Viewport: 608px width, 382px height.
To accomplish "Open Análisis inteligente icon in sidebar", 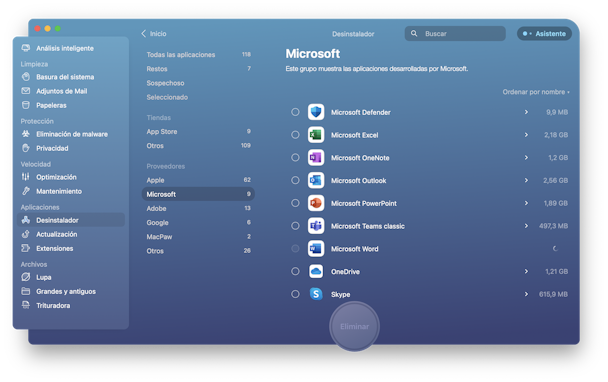I will click(x=26, y=48).
